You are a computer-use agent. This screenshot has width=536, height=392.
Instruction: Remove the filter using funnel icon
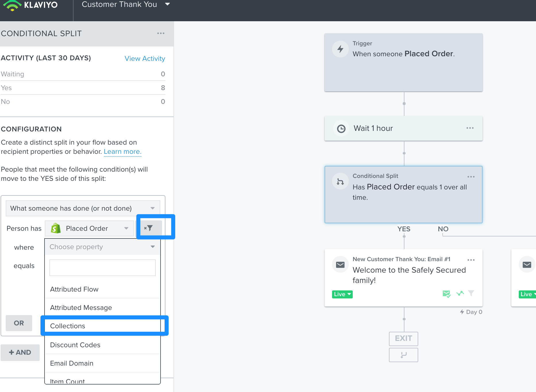pos(149,228)
